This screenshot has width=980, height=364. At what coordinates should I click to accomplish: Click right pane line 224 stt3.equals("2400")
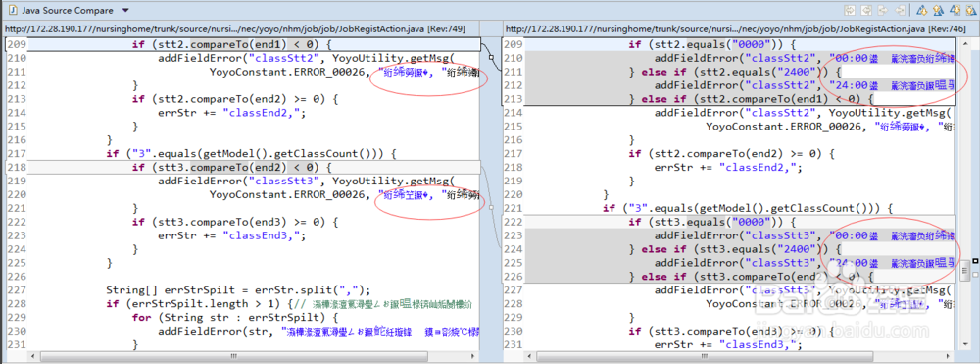point(736,249)
